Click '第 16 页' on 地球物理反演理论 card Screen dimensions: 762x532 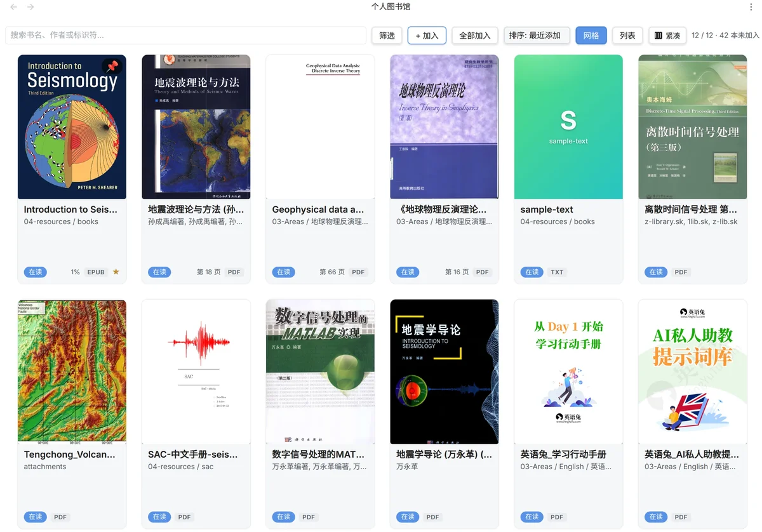click(x=457, y=272)
